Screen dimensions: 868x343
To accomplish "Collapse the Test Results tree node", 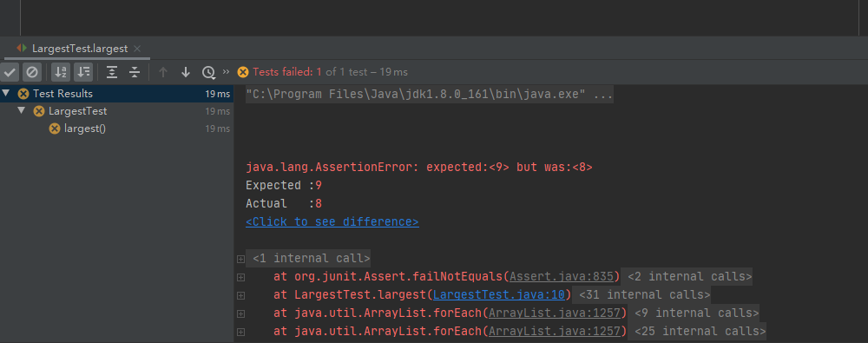I will (5, 93).
